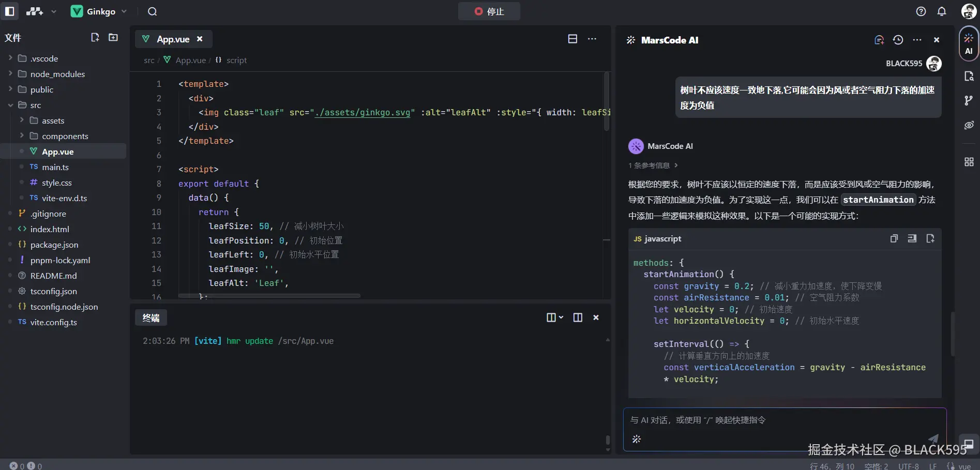The height and width of the screenshot is (470, 980).
Task: Open the MarsCode logo menu
Action: pos(41,11)
